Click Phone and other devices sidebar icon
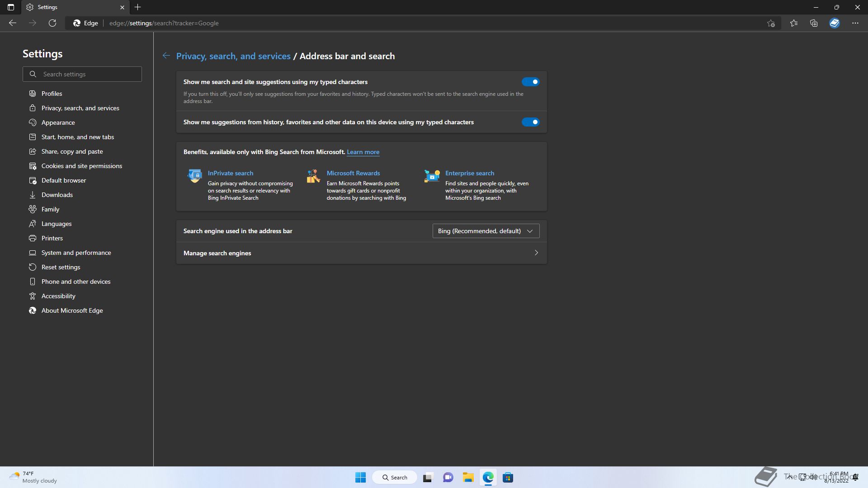This screenshot has width=868, height=488. [33, 282]
